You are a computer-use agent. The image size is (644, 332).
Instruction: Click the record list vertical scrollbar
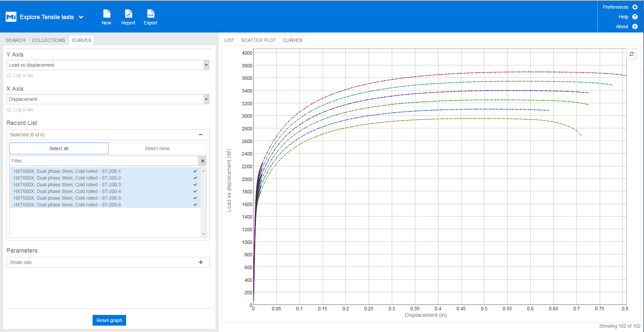coord(203,202)
